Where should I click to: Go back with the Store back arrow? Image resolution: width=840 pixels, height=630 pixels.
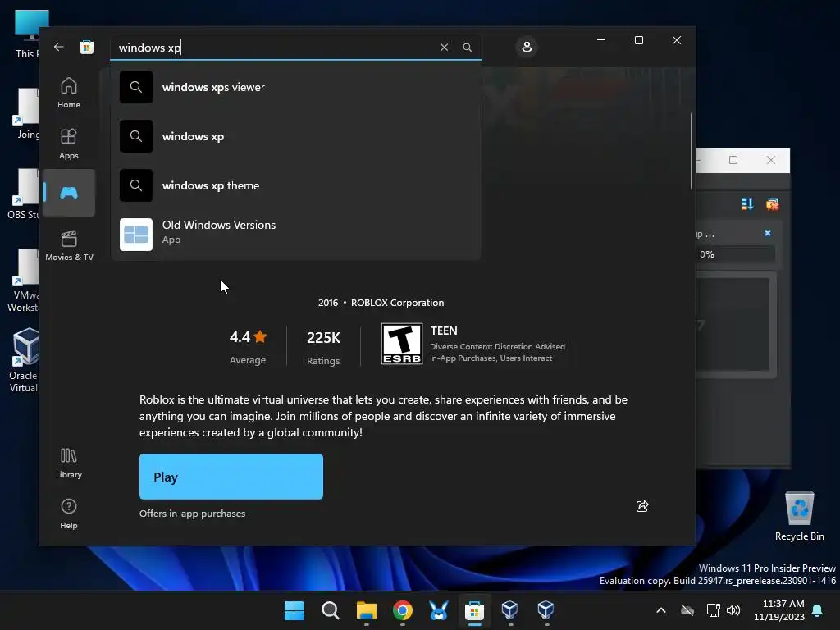coord(59,47)
